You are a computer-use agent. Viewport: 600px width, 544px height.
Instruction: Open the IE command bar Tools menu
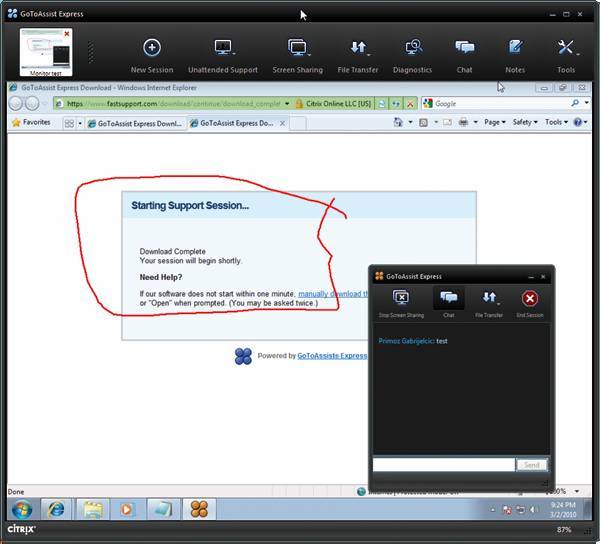point(556,122)
